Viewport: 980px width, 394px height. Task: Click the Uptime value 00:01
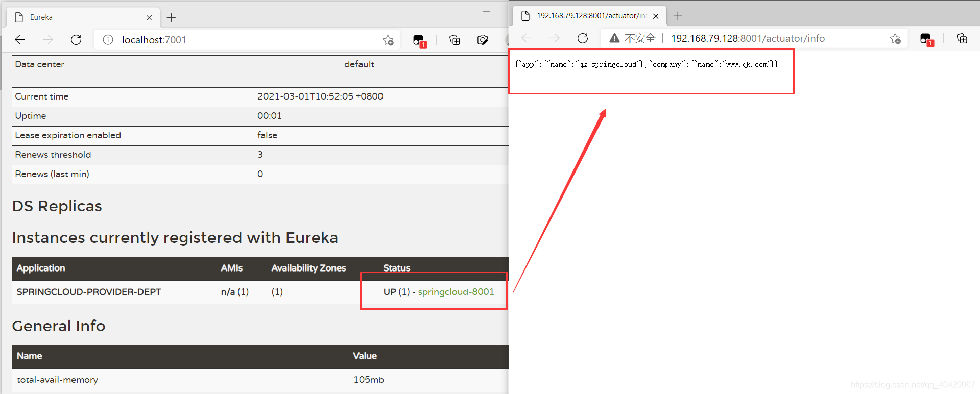[270, 116]
